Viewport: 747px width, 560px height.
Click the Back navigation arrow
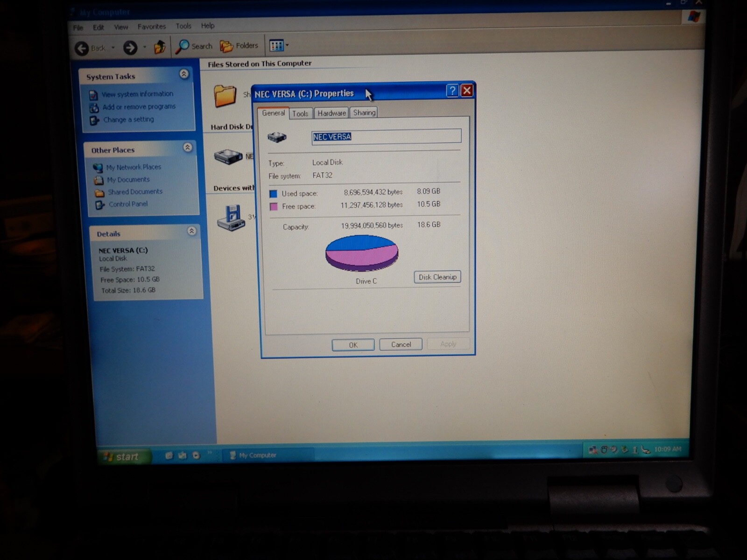82,48
